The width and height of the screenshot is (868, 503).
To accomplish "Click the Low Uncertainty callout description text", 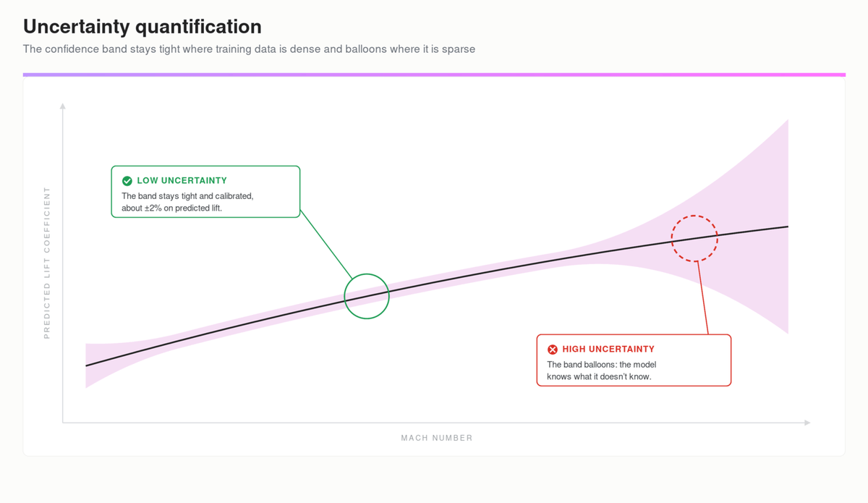I will [x=187, y=202].
